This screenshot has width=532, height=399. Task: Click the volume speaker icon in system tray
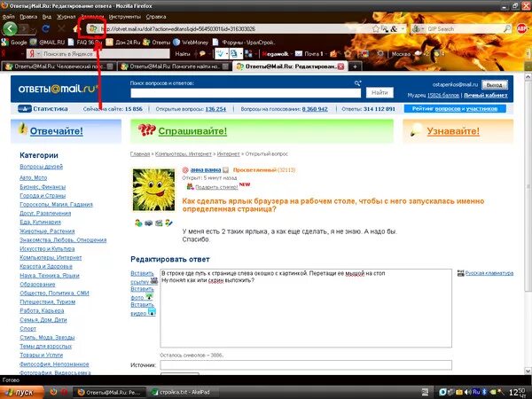click(468, 392)
